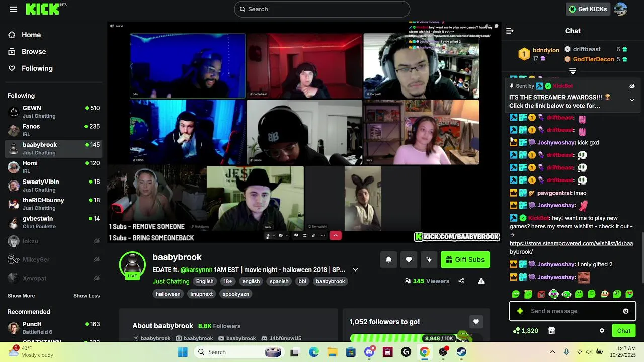Click the driftbeast username in chat leaderboard
Screen dimensions: 644x362
587,49
